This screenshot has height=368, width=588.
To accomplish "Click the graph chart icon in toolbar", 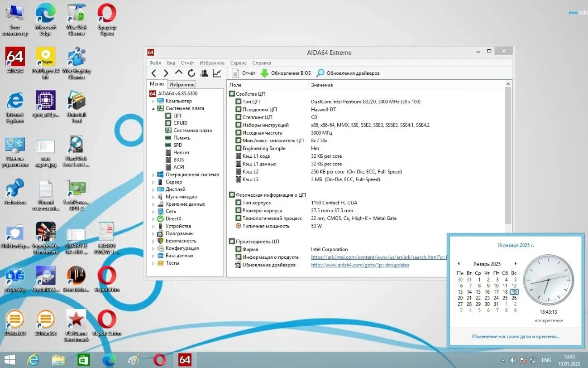I will 217,73.
